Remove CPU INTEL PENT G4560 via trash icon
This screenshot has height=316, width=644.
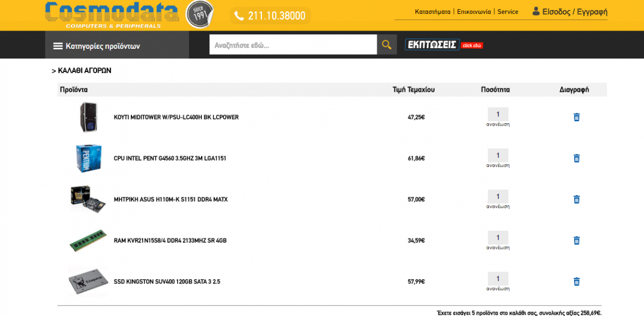tap(576, 158)
